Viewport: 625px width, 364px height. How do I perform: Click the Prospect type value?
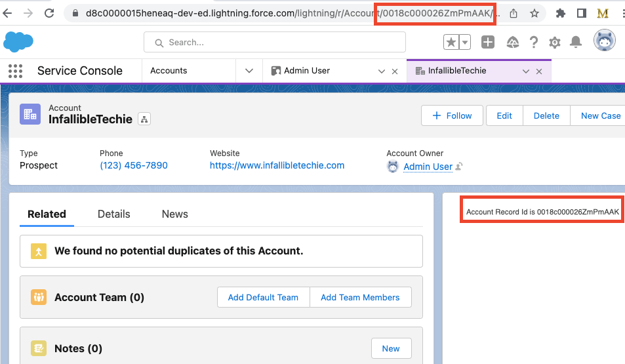tap(39, 165)
